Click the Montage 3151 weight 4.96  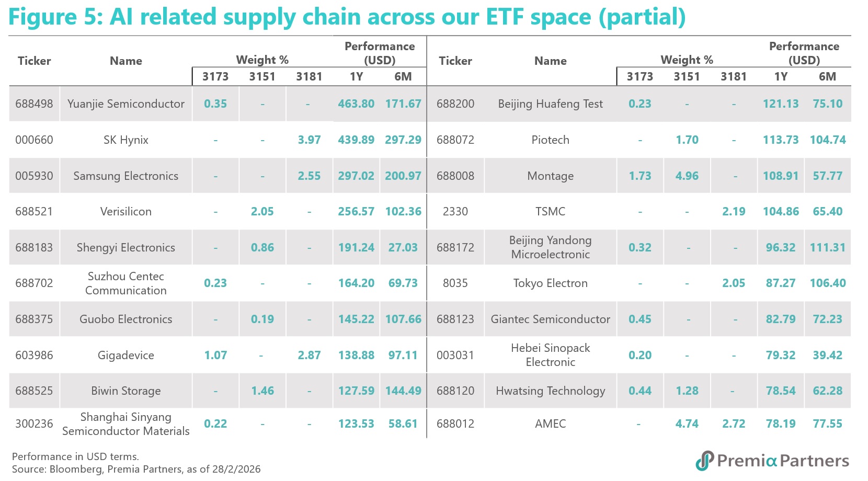(687, 176)
